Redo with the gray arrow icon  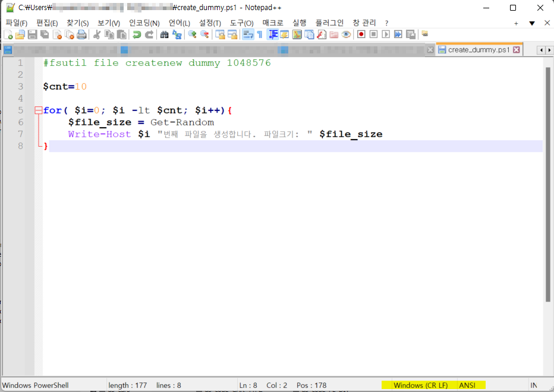[x=149, y=34]
